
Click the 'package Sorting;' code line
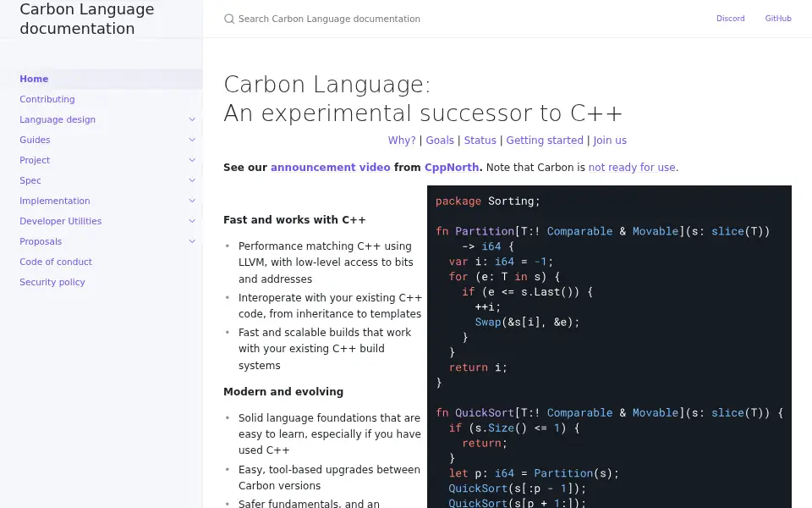[x=488, y=202]
